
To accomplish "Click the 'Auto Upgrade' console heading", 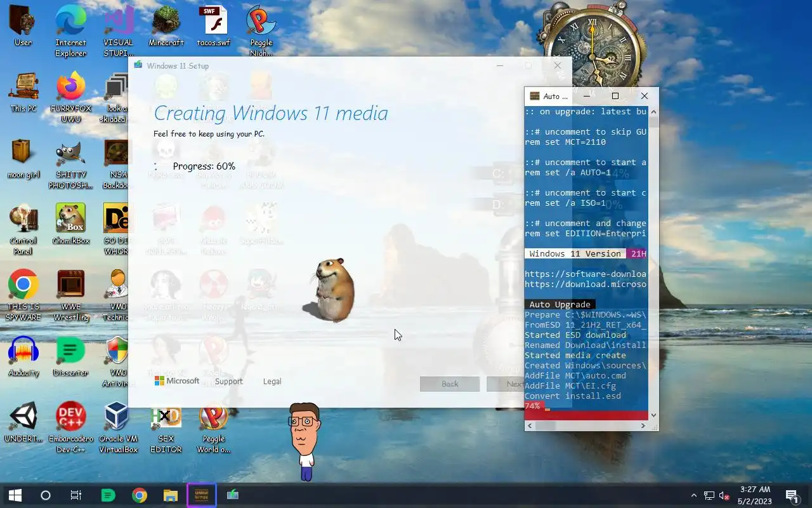I will point(560,304).
